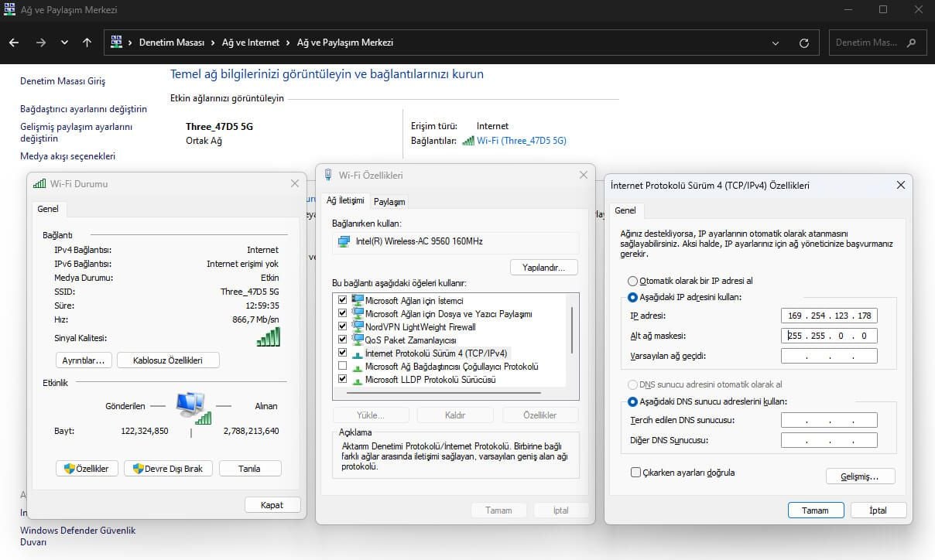Image resolution: width=935 pixels, height=560 pixels.
Task: Switch to the Paylaşım tab
Action: pyautogui.click(x=389, y=202)
